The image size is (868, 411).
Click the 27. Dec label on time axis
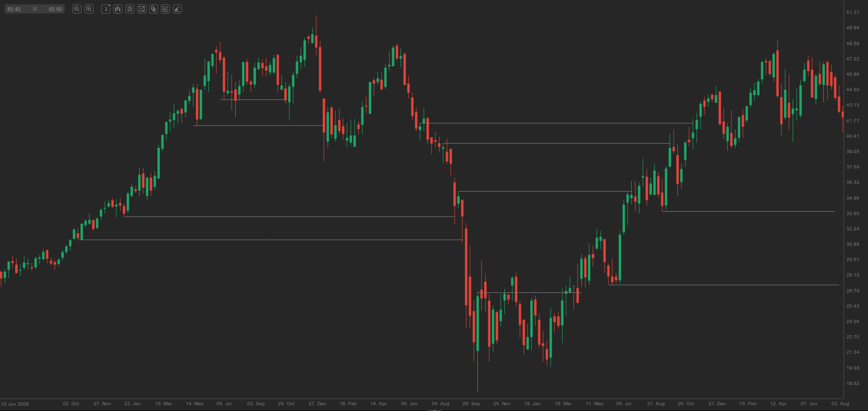pyautogui.click(x=317, y=403)
